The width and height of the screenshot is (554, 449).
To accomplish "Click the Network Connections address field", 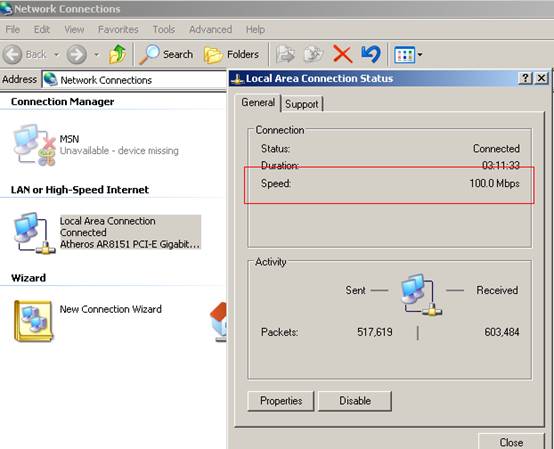I will (x=134, y=80).
